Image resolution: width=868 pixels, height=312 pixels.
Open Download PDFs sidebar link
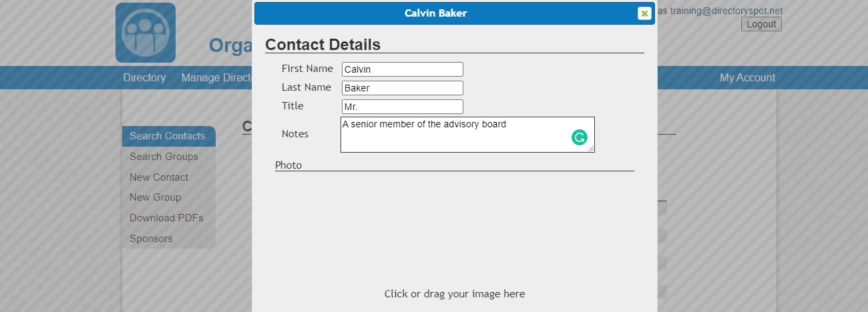[x=166, y=218]
